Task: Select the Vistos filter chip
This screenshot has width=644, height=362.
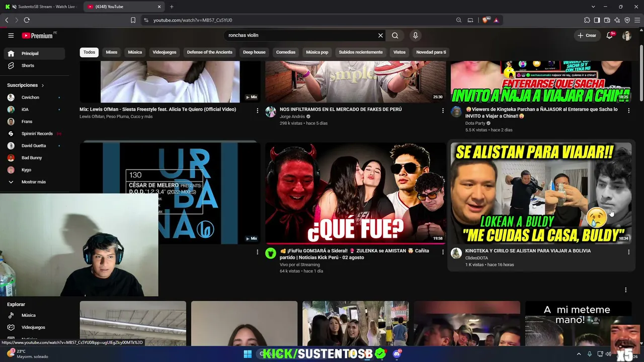Action: coord(399,52)
